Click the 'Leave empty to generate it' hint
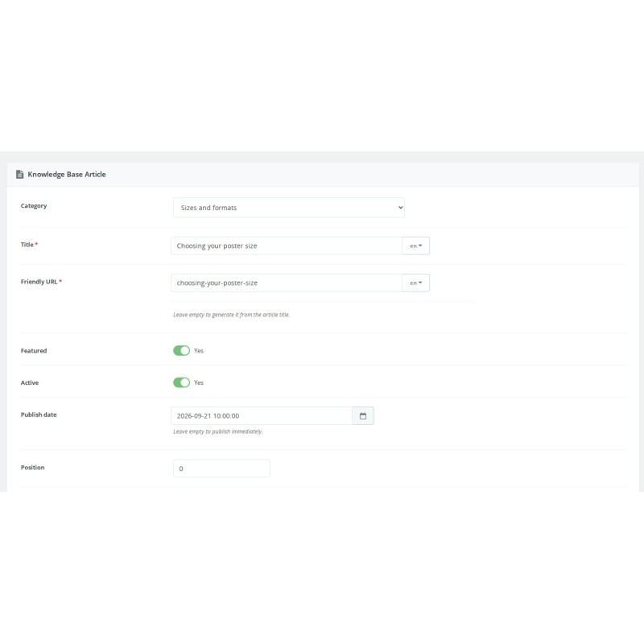The image size is (644, 644). click(231, 315)
